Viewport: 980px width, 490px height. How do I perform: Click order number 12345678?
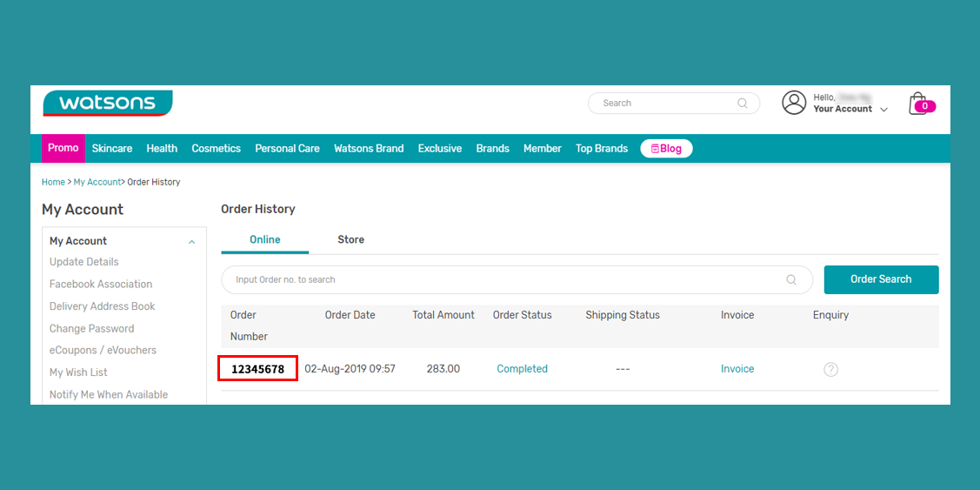[x=257, y=369]
